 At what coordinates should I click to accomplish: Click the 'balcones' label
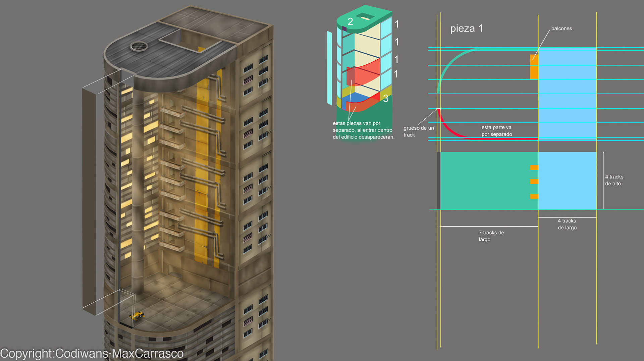561,28
